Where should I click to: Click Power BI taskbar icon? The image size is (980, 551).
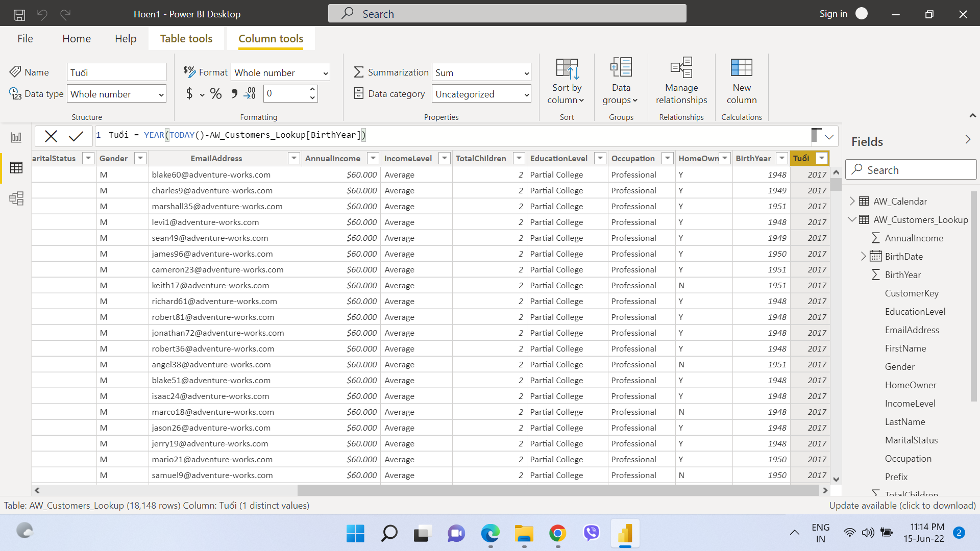tap(625, 534)
